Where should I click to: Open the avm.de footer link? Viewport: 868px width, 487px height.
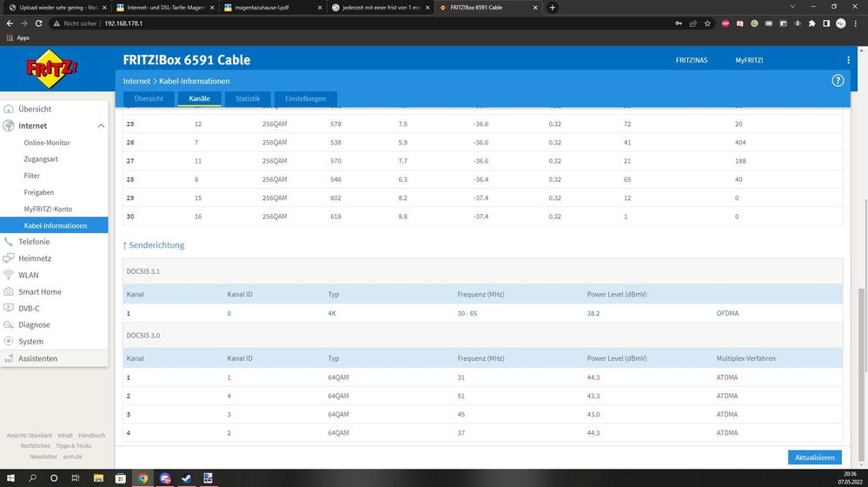(72, 457)
